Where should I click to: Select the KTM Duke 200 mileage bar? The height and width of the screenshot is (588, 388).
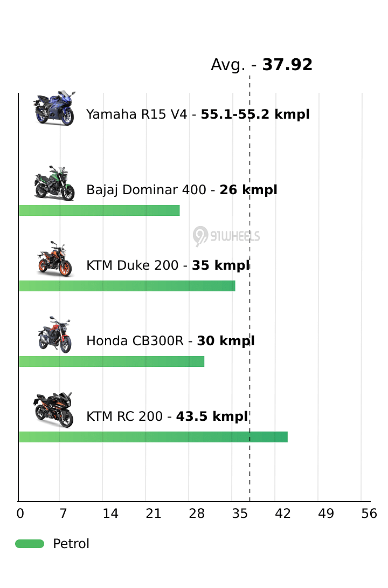(x=127, y=286)
